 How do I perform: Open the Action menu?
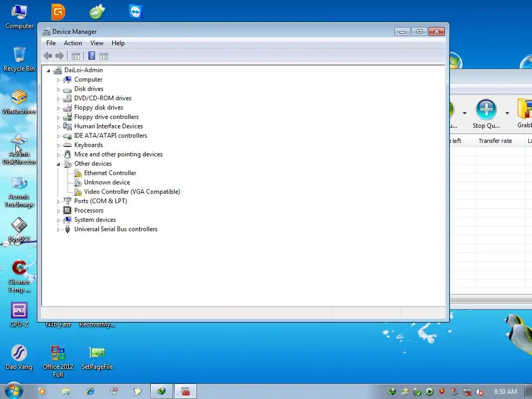pyautogui.click(x=73, y=43)
